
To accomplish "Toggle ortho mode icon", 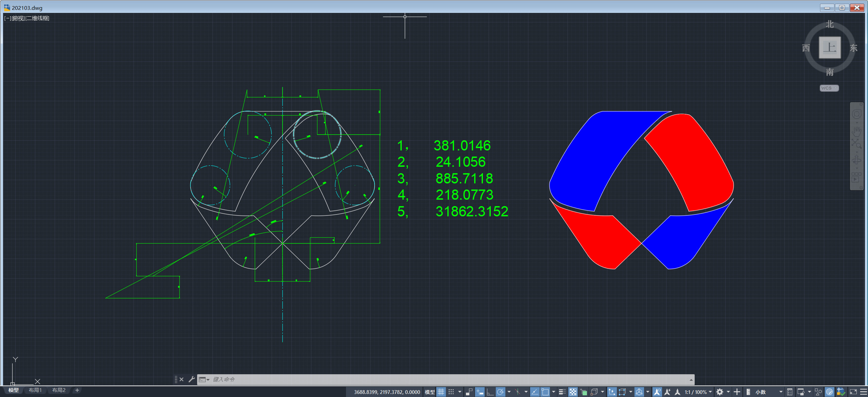I will click(x=490, y=392).
